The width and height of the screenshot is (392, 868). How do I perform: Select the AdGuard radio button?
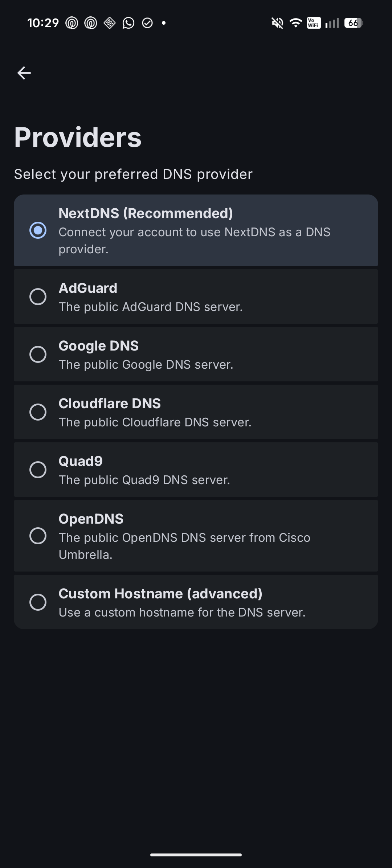tap(38, 297)
